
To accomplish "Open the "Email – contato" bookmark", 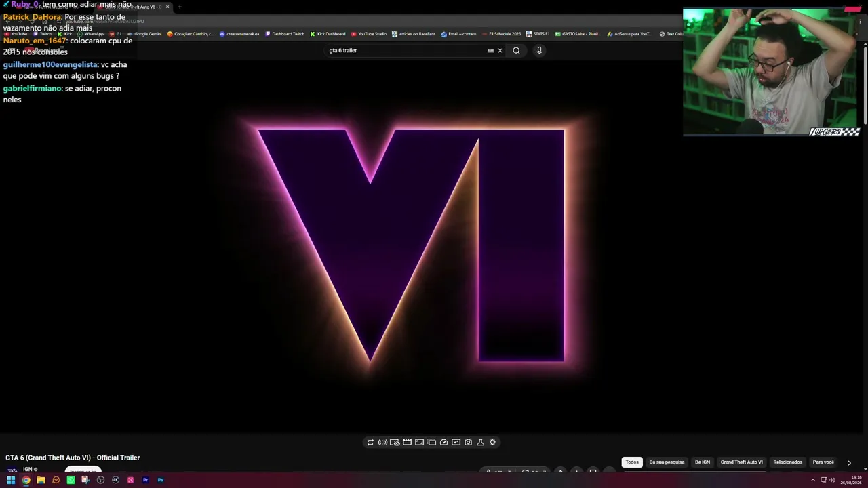I will 458,34.
